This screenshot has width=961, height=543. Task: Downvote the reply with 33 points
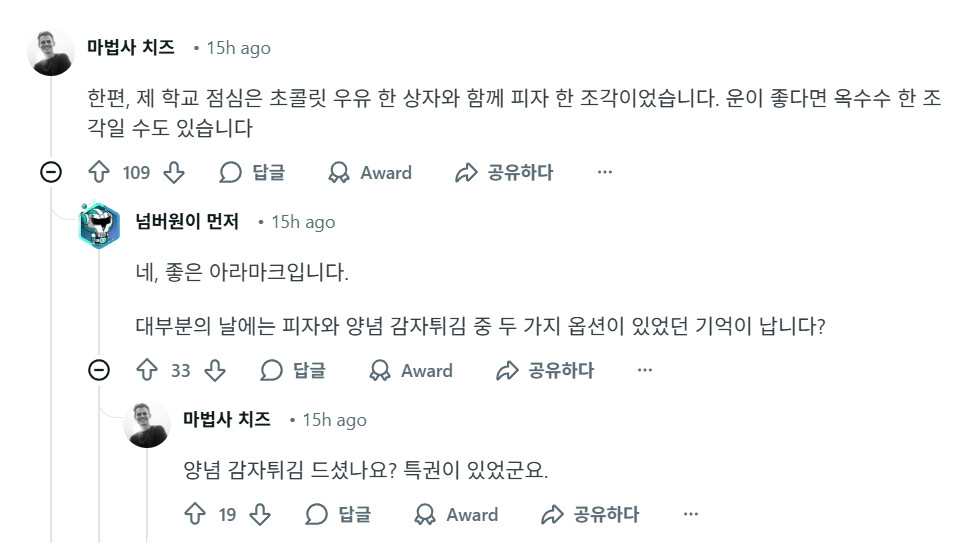(214, 371)
